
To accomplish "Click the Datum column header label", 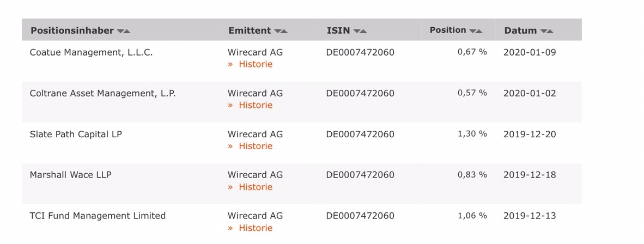I will tap(520, 31).
